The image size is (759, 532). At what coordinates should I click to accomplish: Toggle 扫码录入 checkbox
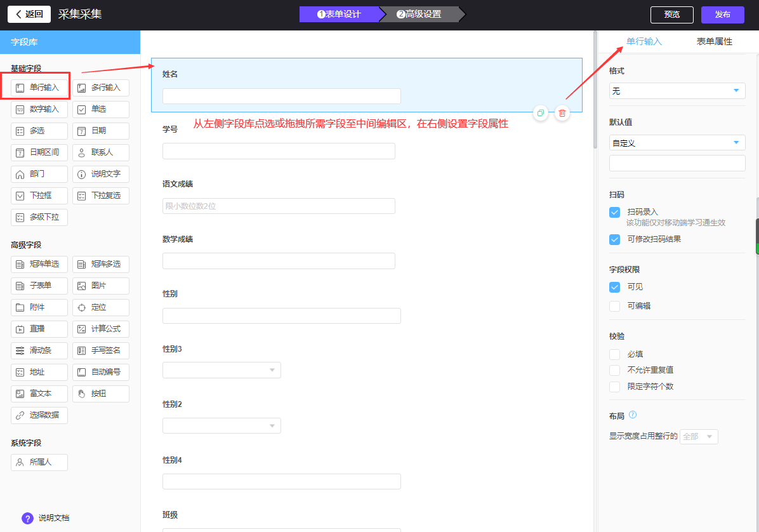coord(615,212)
